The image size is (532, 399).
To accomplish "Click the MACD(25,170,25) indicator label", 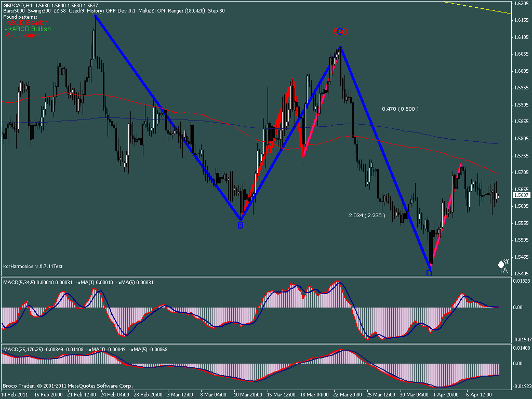I will (x=85, y=350).
